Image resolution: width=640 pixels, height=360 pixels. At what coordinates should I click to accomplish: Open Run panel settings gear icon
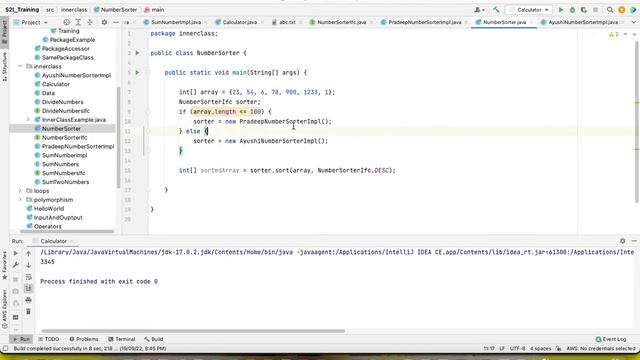click(622, 241)
